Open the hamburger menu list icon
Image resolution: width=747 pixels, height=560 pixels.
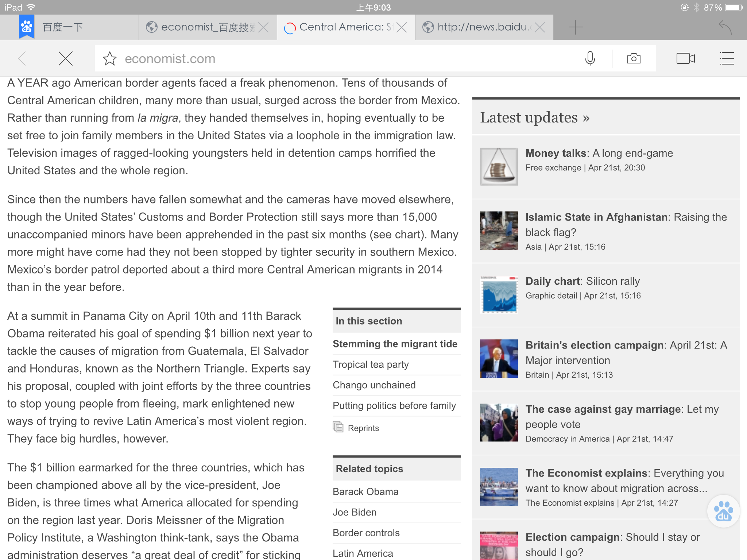pyautogui.click(x=727, y=58)
